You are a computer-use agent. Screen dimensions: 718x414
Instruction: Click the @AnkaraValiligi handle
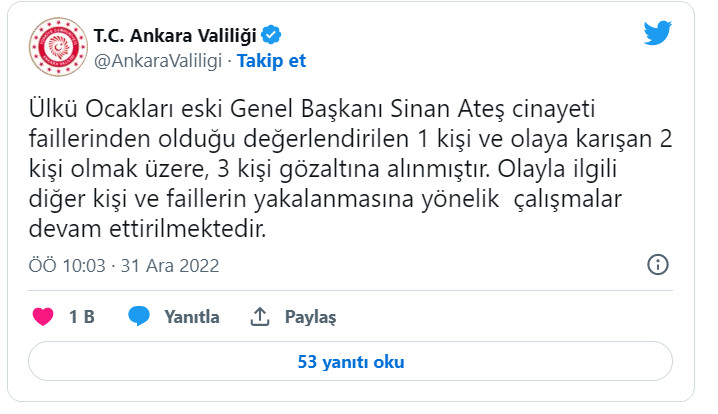pyautogui.click(x=158, y=60)
